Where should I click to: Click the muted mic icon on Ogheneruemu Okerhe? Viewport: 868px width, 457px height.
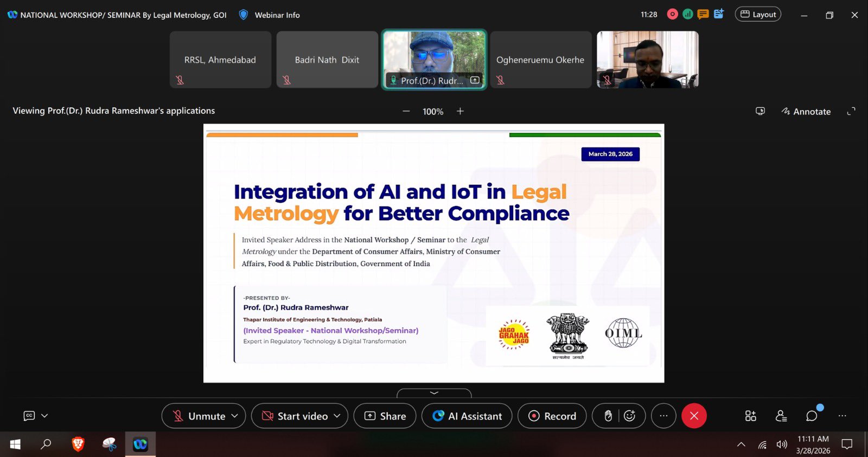(501, 80)
